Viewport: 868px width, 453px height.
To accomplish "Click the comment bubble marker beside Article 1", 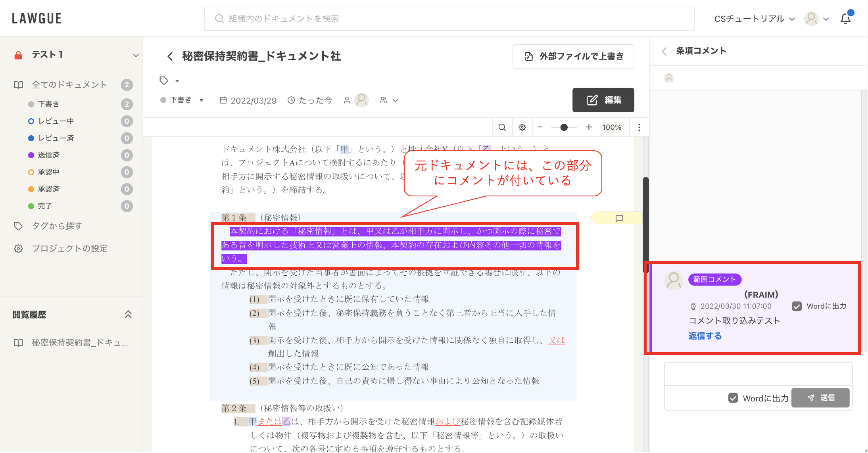I will tap(619, 218).
